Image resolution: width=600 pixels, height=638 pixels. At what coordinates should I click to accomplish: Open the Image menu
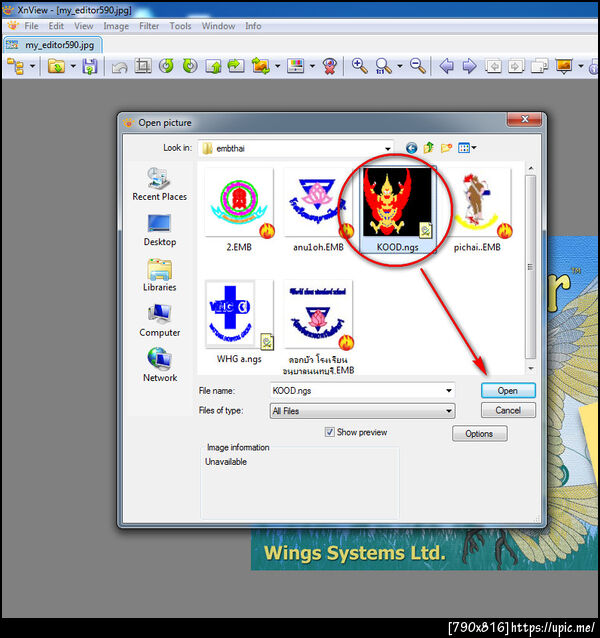click(116, 26)
